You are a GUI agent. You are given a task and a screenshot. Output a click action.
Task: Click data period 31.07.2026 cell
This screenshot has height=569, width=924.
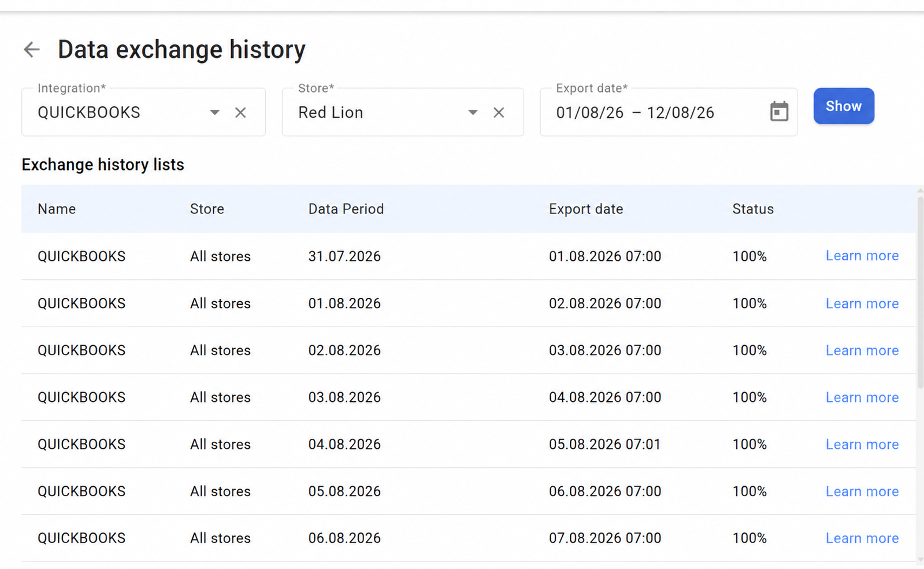[344, 256]
